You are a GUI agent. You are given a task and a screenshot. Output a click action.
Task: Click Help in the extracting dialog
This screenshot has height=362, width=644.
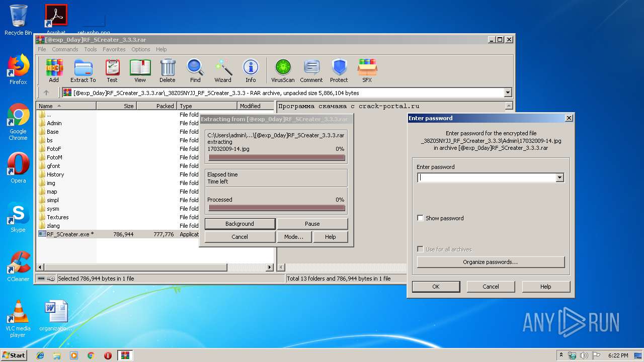(x=331, y=237)
